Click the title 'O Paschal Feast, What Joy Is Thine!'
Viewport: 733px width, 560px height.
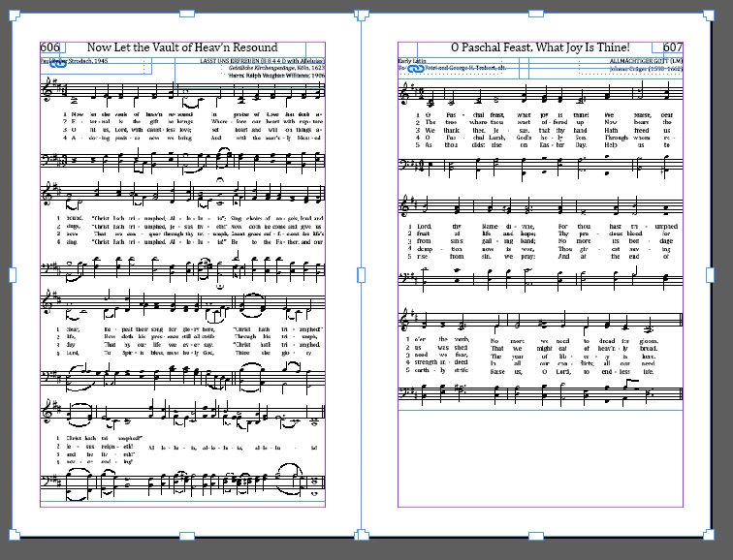[540, 47]
